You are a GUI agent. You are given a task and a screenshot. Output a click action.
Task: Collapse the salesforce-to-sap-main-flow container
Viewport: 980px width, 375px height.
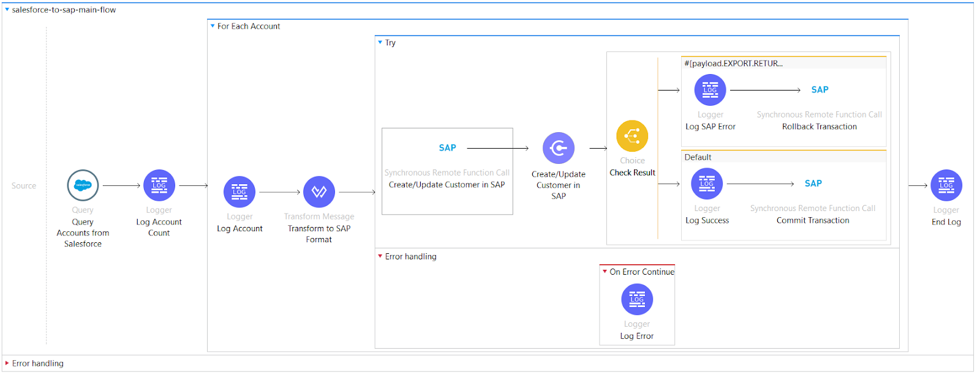pos(7,10)
